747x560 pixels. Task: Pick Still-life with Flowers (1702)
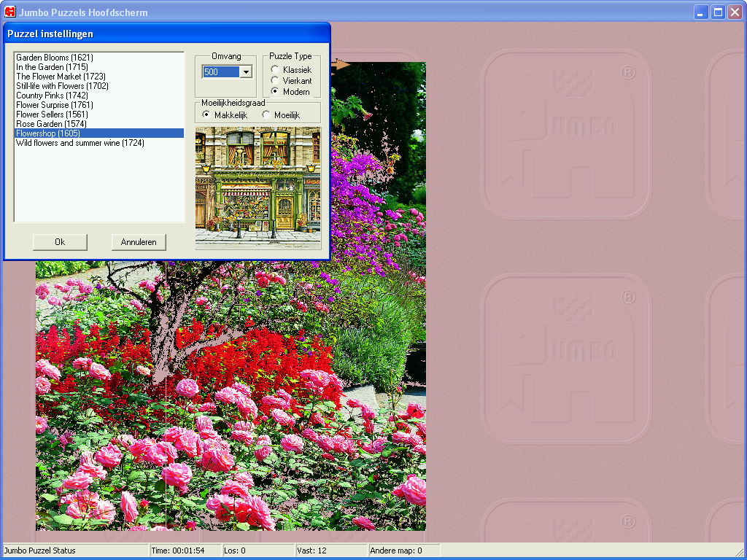pos(99,86)
